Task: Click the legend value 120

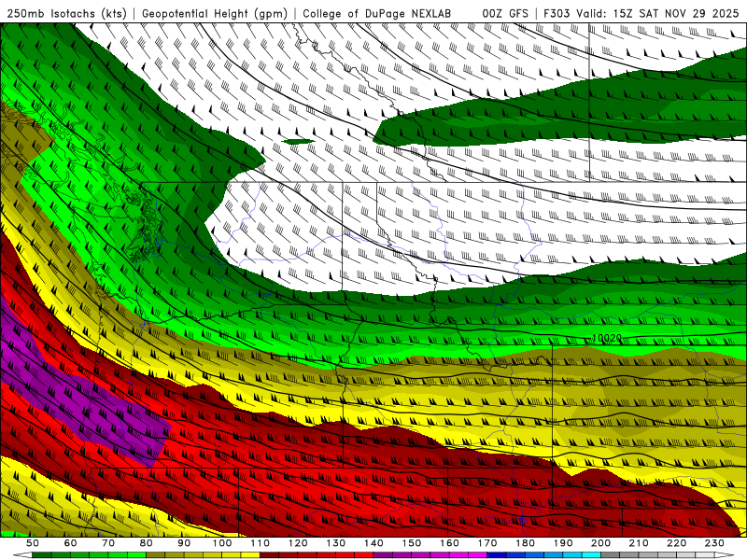Action: point(298,543)
